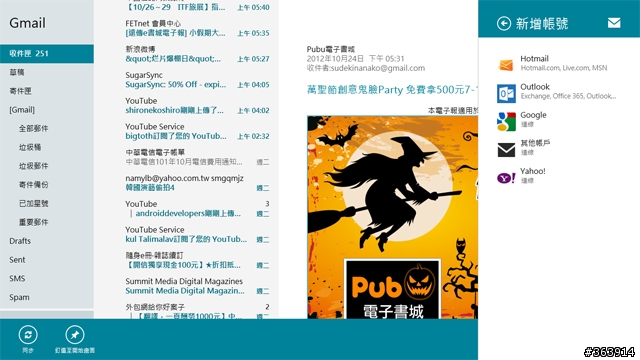This screenshot has height=360, width=640.
Task: Open the YouTube Service kul Talimalav email
Action: 197,234
